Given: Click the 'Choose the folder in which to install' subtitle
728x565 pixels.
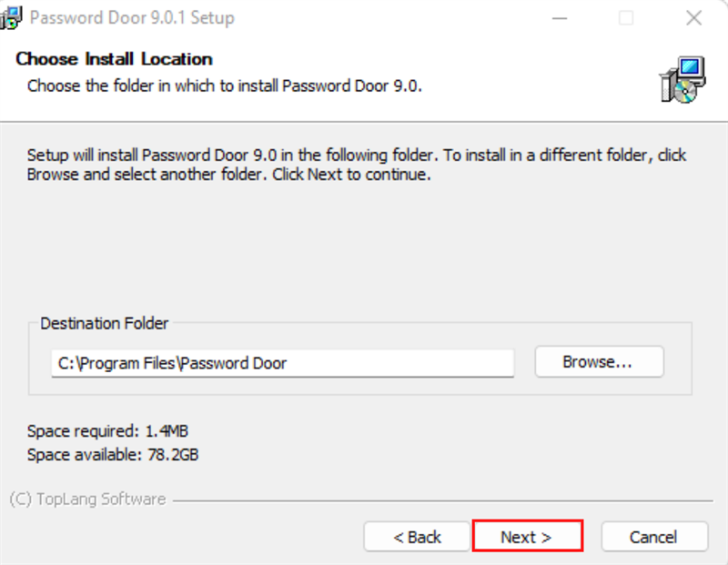Looking at the screenshot, I should pyautogui.click(x=225, y=86).
